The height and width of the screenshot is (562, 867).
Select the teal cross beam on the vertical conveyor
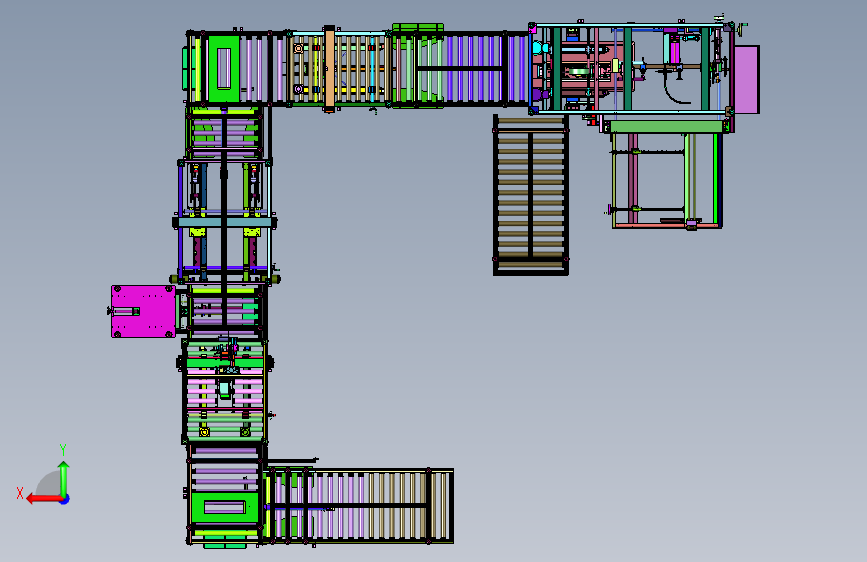224,222
